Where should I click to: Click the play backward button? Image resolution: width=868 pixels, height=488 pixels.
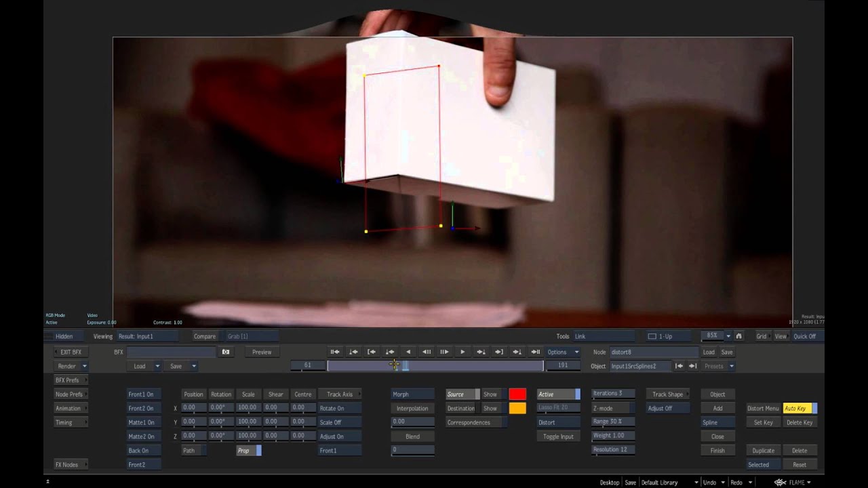pyautogui.click(x=408, y=352)
